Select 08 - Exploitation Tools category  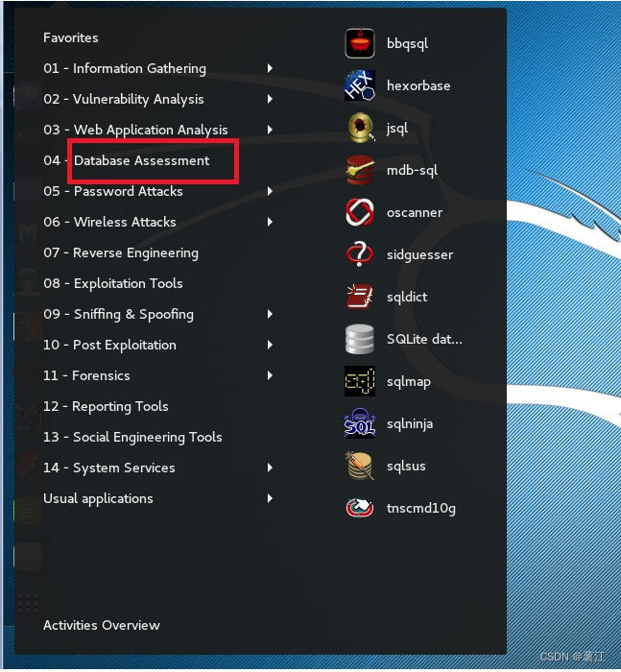coord(113,283)
